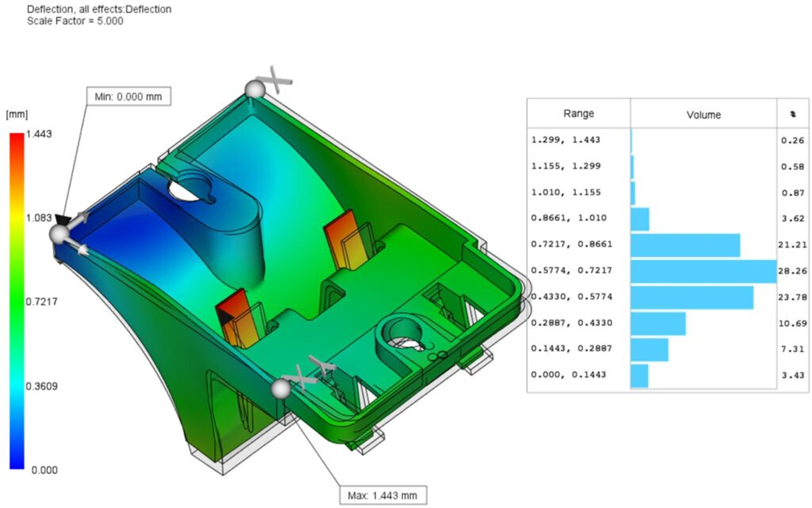Click the 0.7217 legend tick label
This screenshot has height=508, width=812.
tap(42, 302)
